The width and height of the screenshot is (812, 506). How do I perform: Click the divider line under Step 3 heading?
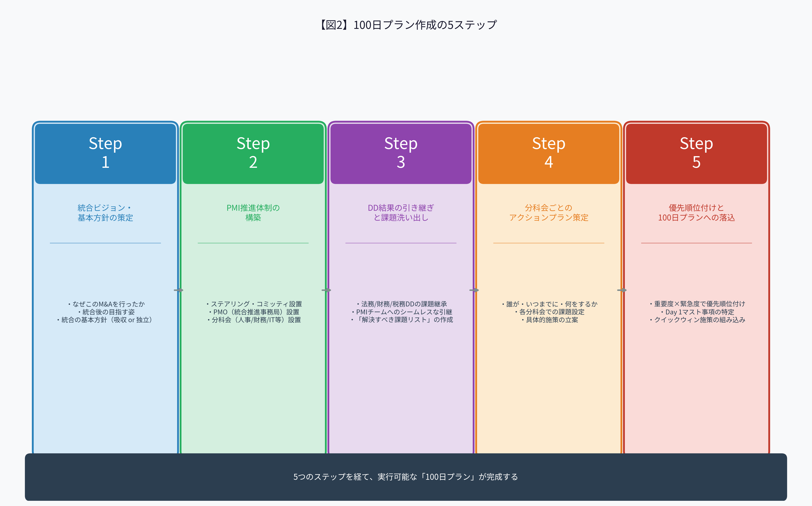pyautogui.click(x=401, y=243)
